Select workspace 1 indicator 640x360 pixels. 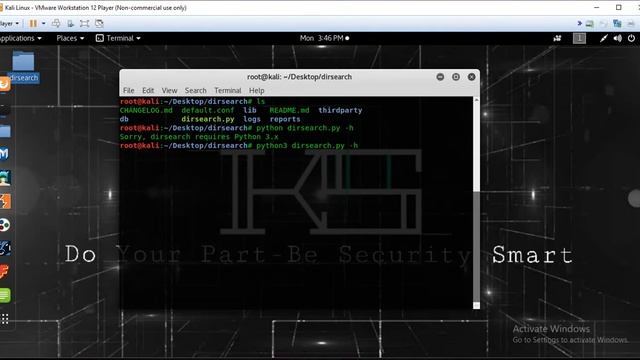[x=579, y=38]
